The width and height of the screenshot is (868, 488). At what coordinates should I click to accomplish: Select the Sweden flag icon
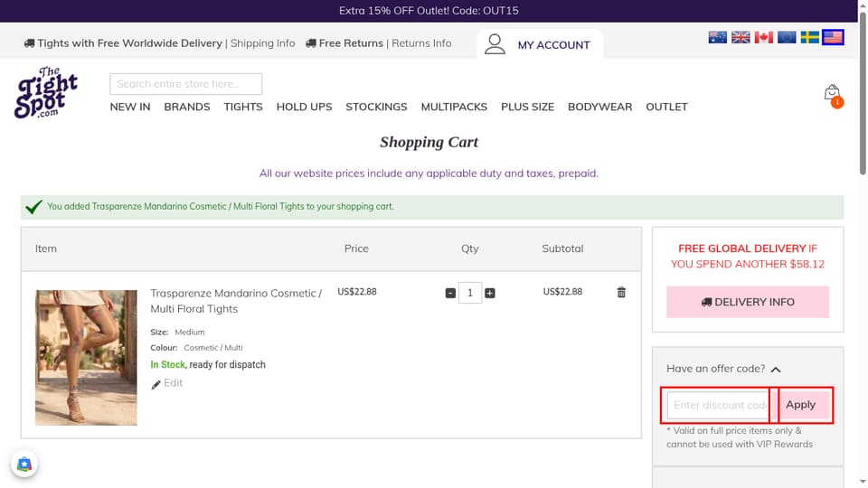coord(810,37)
